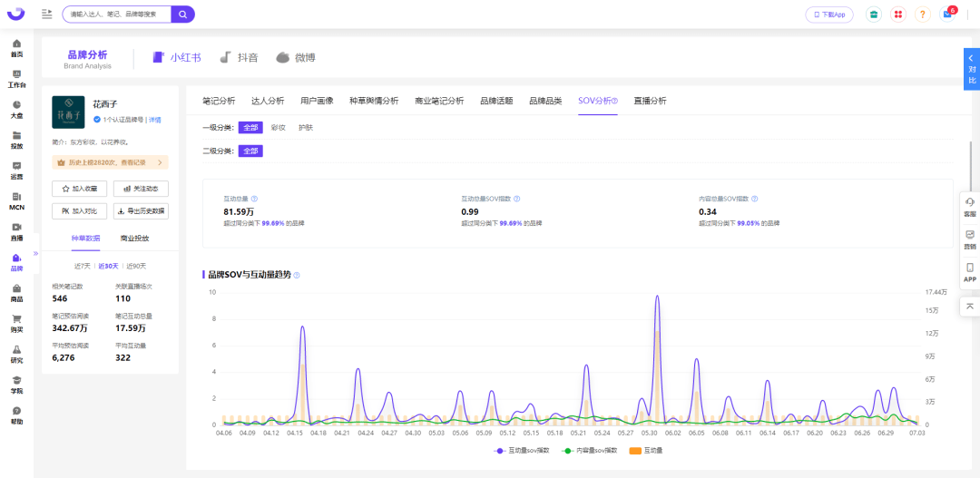Screen dimensions: 980x478
Task: Open 品牌 in the left sidebar
Action: coord(17,262)
